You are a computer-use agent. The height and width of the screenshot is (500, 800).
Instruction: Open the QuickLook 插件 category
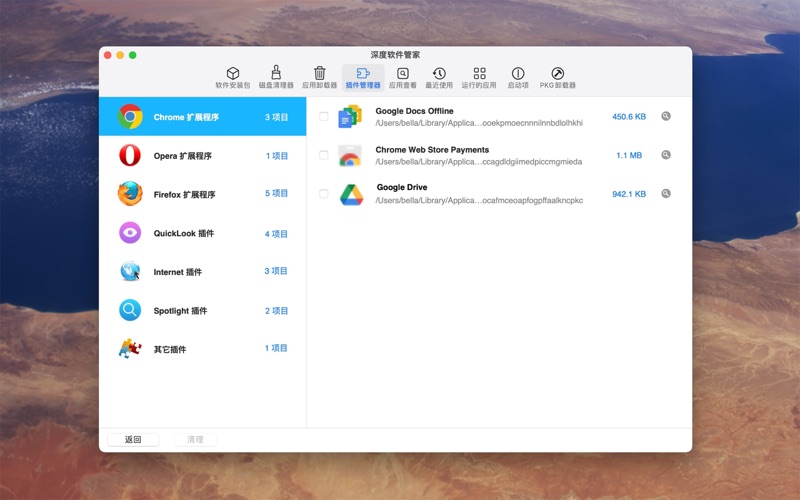202,234
